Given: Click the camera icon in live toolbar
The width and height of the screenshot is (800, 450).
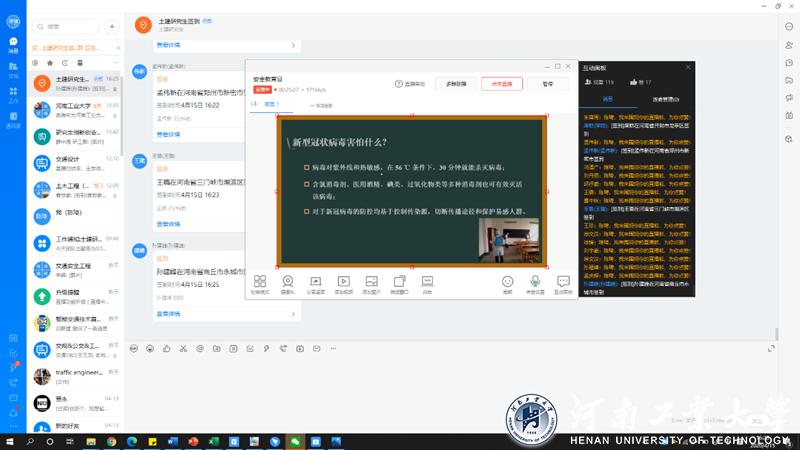Looking at the screenshot, I should 288,285.
